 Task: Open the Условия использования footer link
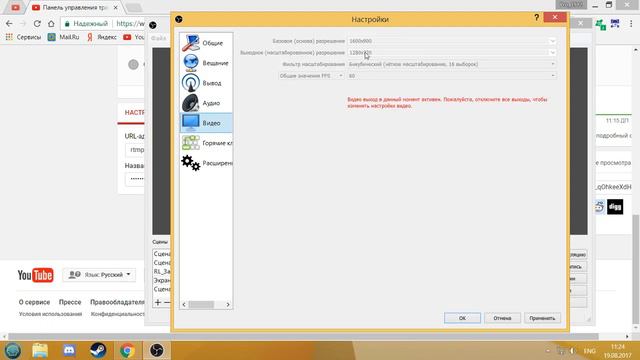click(x=50, y=314)
